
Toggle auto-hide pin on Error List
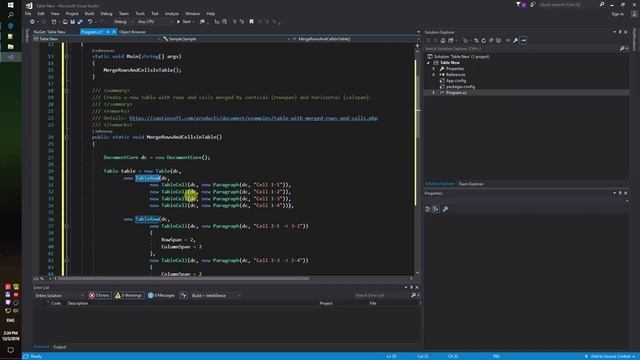[411, 287]
